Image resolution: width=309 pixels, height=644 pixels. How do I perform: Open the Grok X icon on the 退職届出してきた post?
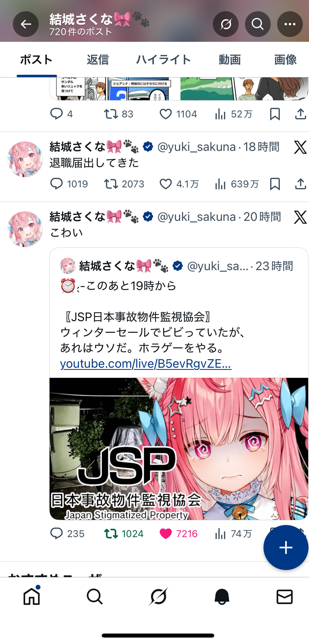[300, 147]
